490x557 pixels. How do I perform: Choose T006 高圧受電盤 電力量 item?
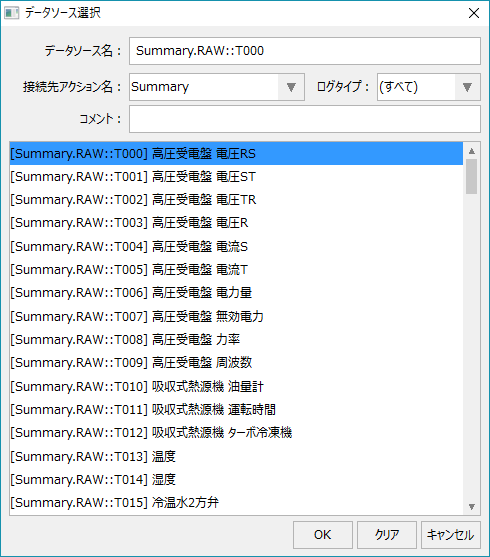pos(236,293)
